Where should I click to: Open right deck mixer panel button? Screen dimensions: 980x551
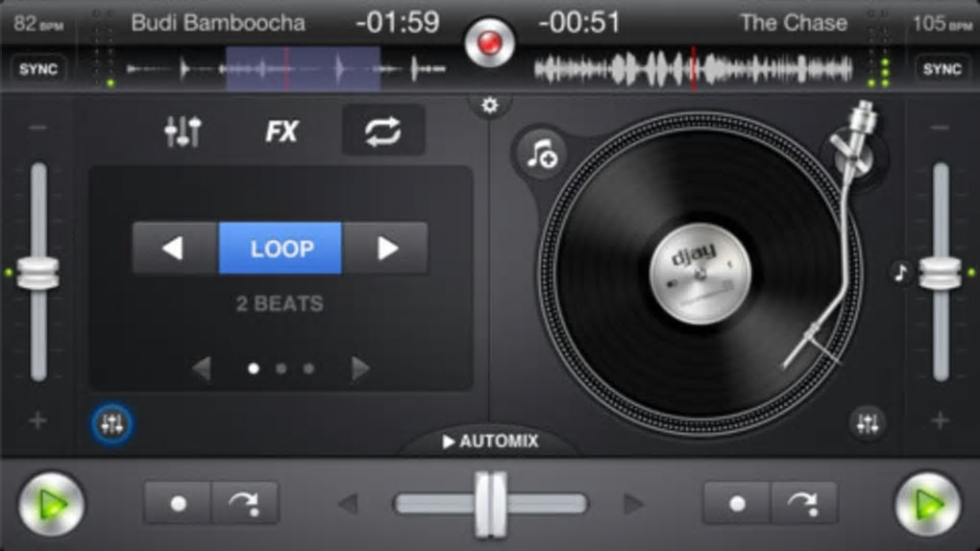(x=867, y=424)
